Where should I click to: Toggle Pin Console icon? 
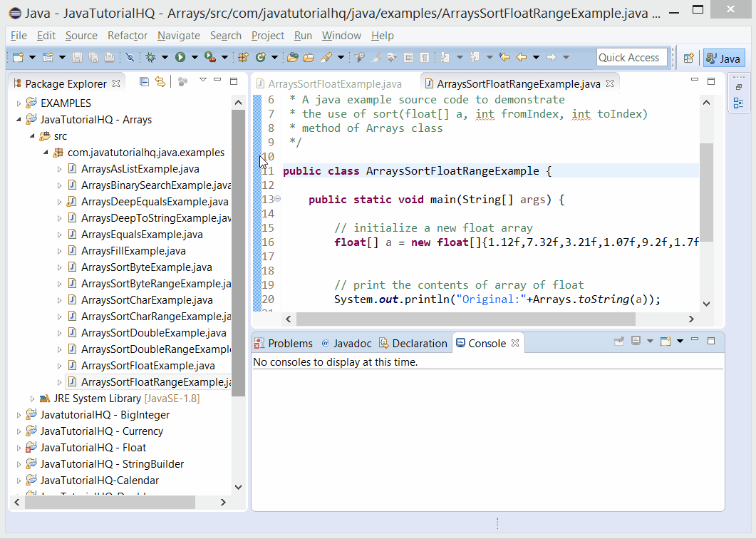pos(619,342)
